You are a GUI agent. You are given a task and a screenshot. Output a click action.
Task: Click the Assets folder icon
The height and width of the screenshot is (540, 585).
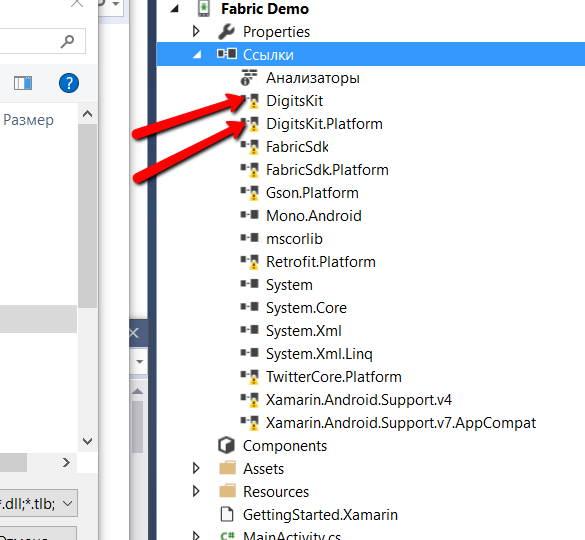[x=227, y=468]
